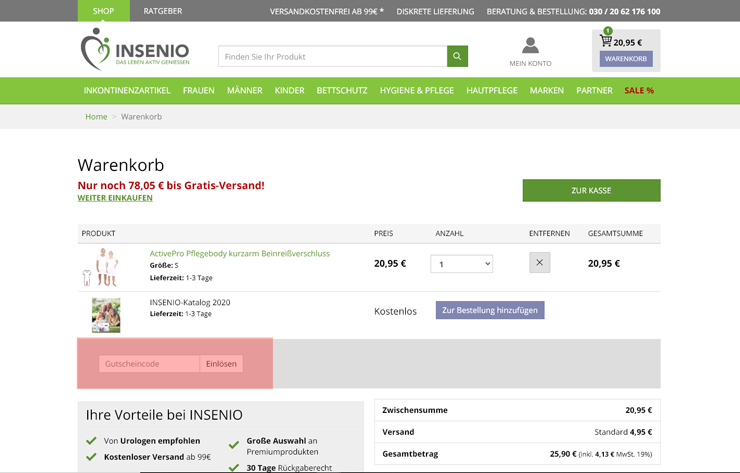Open PARTNER menu
The height and width of the screenshot is (473, 740).
click(x=594, y=90)
